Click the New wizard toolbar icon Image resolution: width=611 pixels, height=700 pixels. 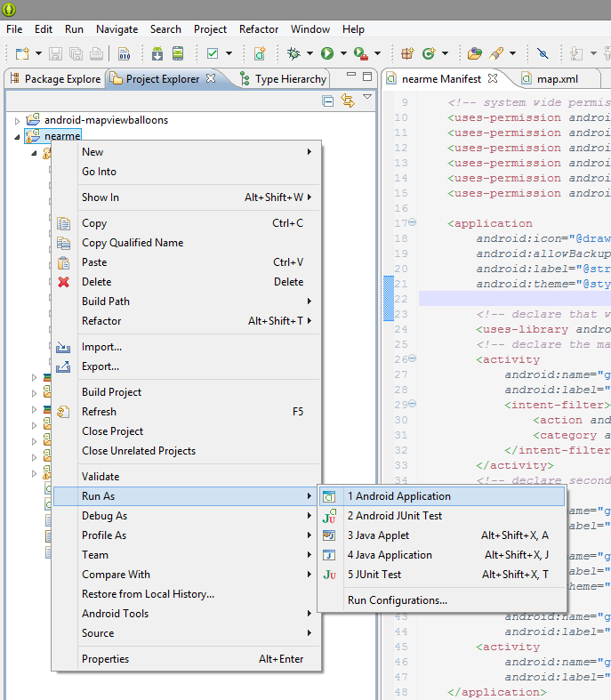[x=22, y=54]
